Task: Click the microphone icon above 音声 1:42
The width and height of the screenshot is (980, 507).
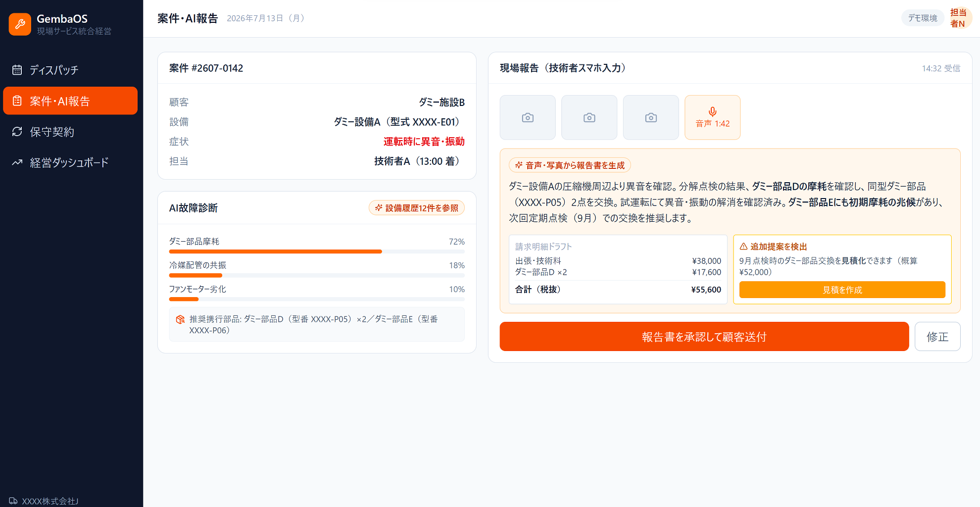Action: pos(713,111)
